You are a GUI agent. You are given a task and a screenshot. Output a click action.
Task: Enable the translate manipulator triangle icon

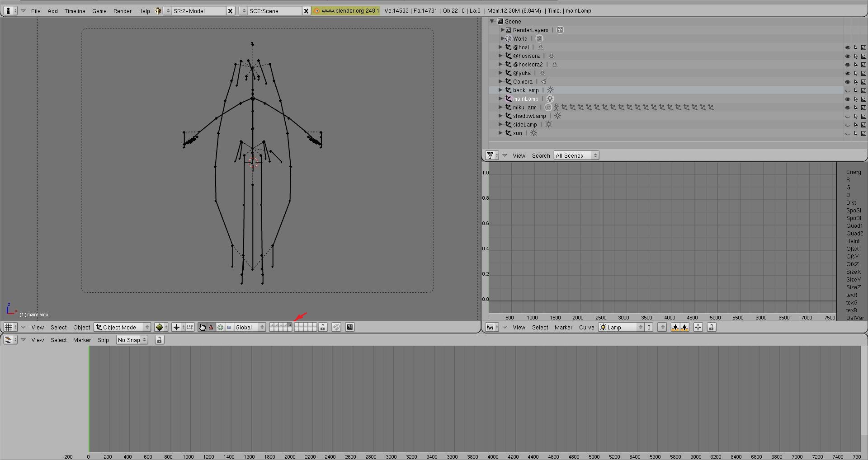pyautogui.click(x=211, y=327)
